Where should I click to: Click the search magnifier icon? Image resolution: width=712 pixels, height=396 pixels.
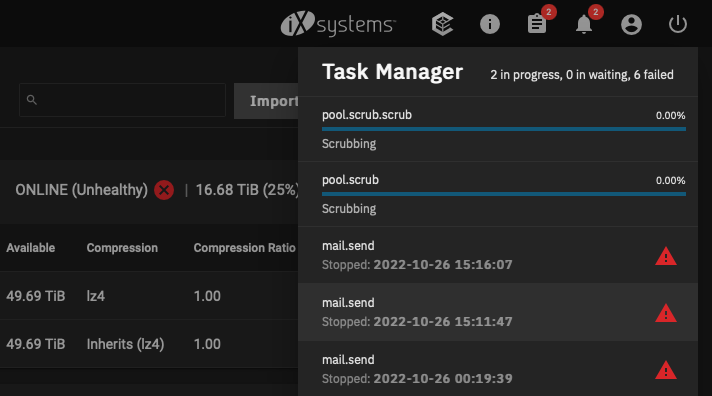point(31,99)
